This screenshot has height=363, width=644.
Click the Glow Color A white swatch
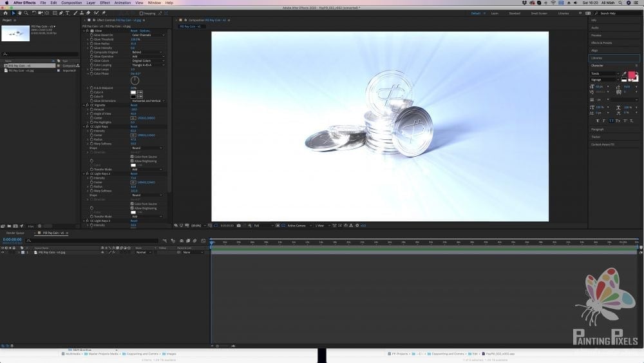[x=133, y=92]
